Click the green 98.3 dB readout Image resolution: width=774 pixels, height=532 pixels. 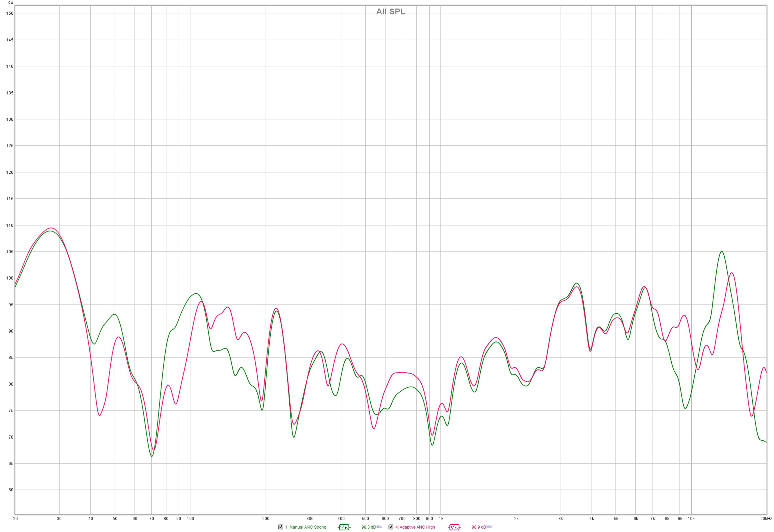click(368, 527)
